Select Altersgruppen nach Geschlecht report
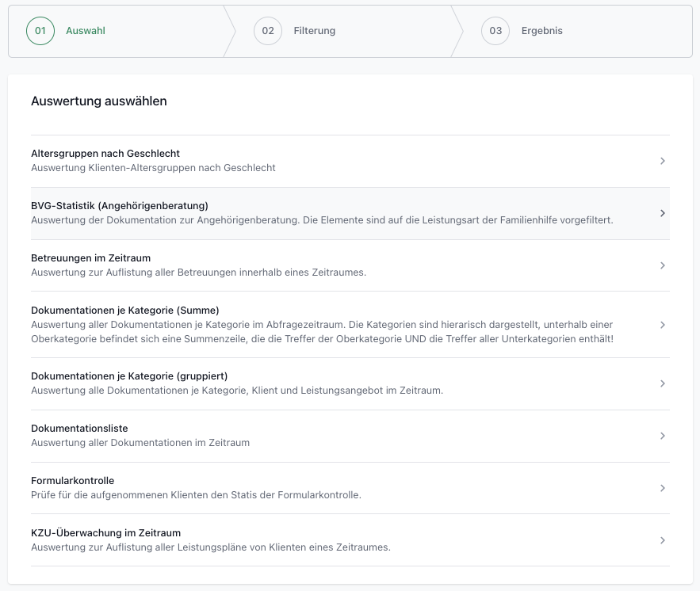Viewport: 700px width, 591px height. tap(350, 161)
